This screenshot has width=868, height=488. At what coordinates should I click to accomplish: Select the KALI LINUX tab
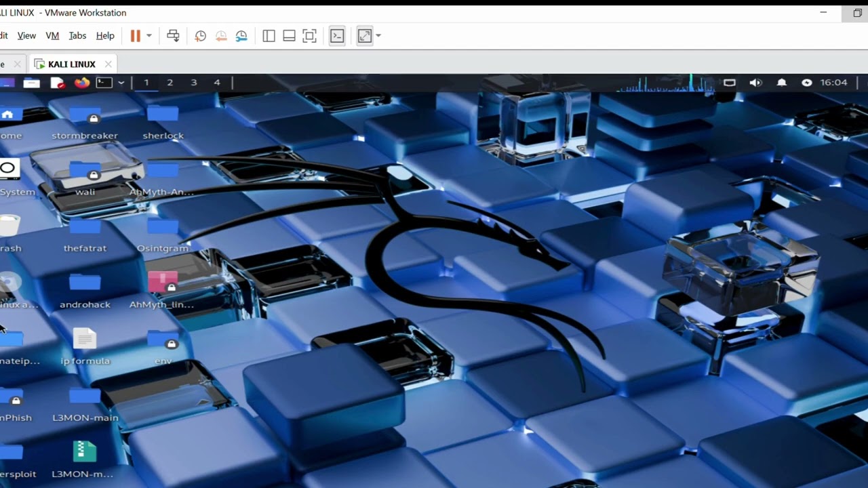pos(72,64)
